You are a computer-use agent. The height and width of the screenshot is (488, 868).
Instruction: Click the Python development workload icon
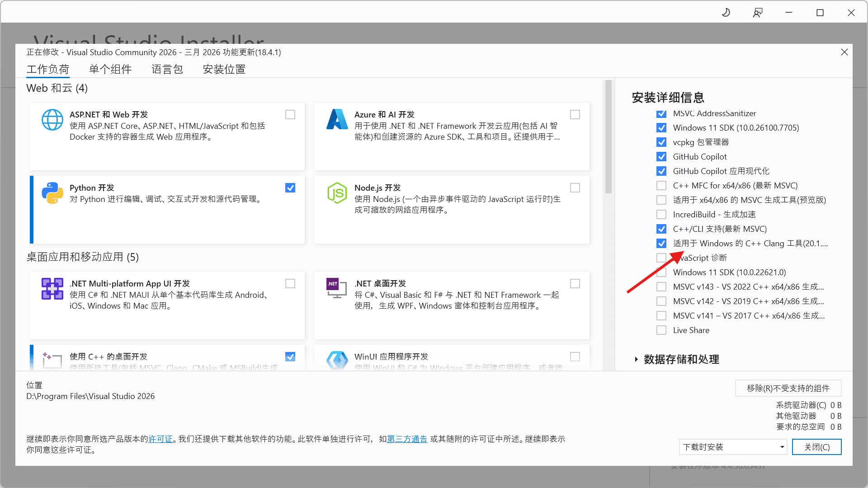click(x=52, y=193)
